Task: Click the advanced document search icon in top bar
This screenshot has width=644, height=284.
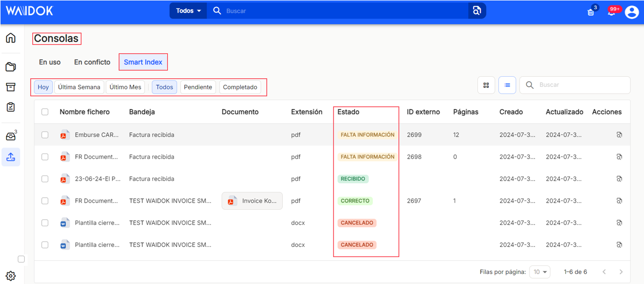Action: pyautogui.click(x=477, y=11)
